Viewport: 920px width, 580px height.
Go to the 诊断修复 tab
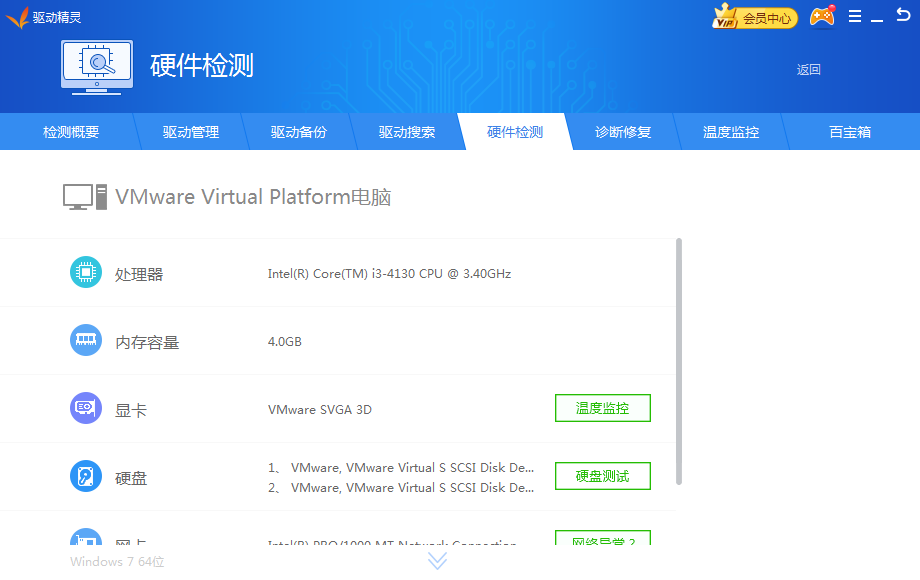623,132
